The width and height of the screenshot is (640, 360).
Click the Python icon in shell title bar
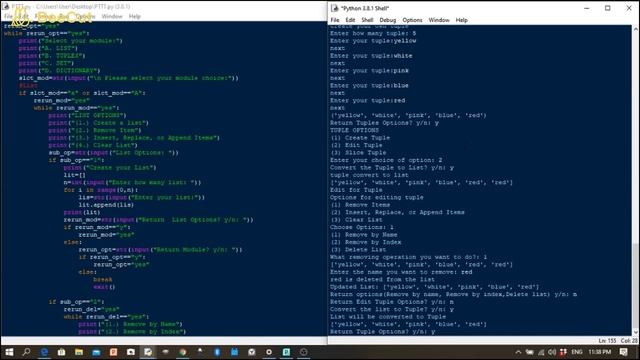pyautogui.click(x=335, y=8)
